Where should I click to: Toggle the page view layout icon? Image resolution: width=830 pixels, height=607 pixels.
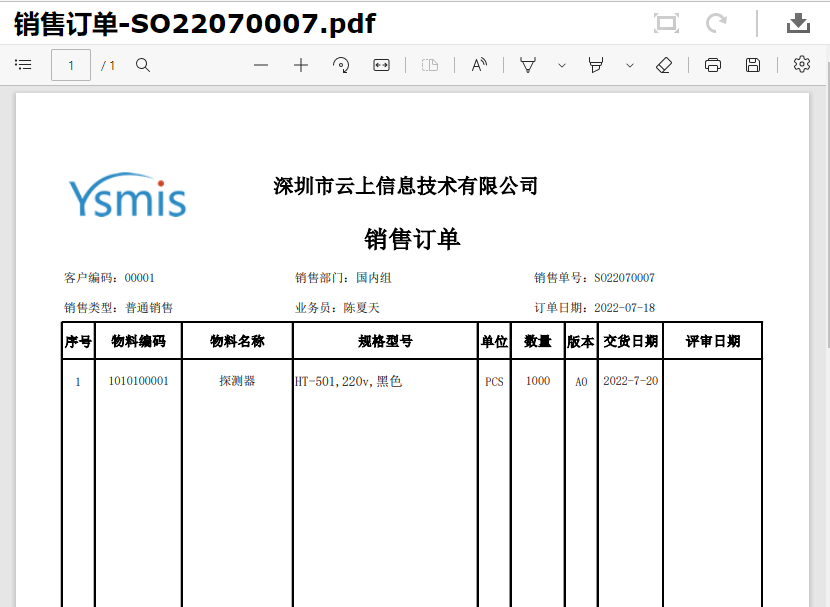(x=430, y=65)
